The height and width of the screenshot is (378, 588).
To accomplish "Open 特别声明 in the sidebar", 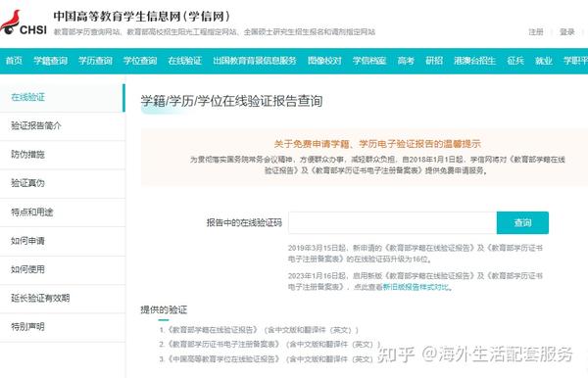I will [63, 327].
